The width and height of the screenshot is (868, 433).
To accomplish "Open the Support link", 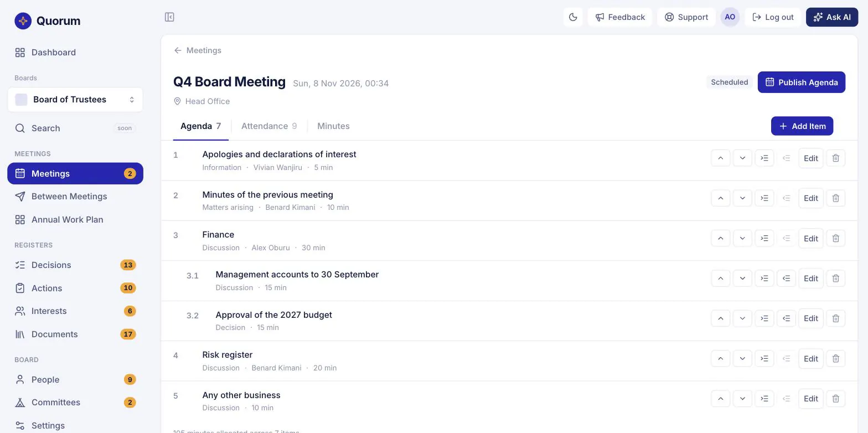I will click(x=686, y=17).
